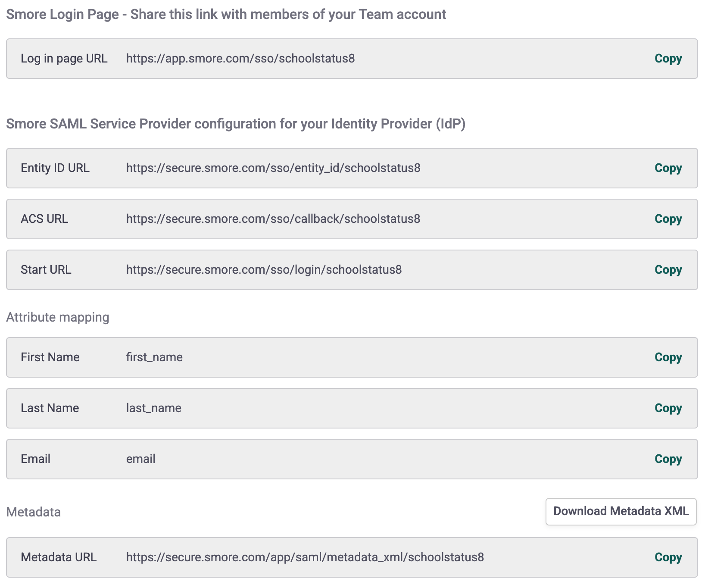Image resolution: width=705 pixels, height=588 pixels.
Task: Copy the Email attribute mapping
Action: pos(668,459)
